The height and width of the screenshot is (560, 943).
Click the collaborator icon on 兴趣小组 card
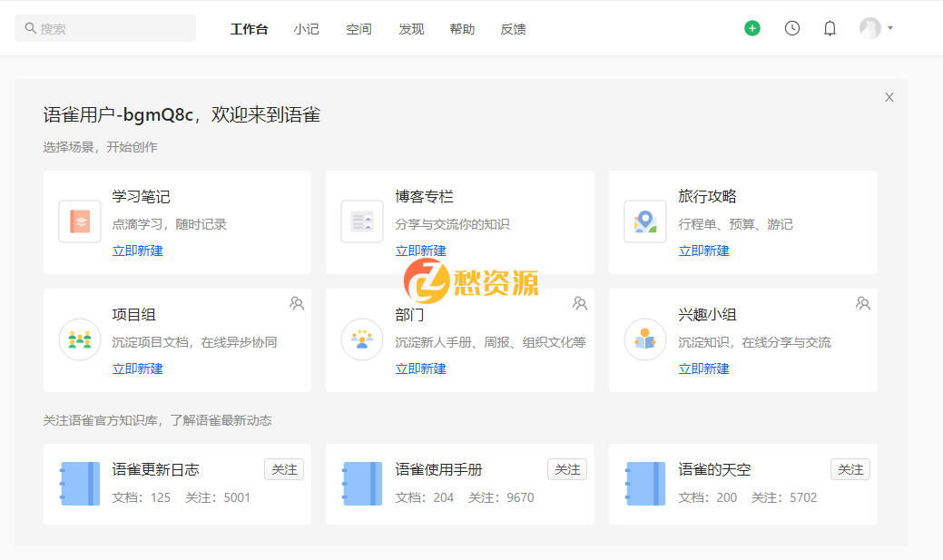[x=863, y=303]
